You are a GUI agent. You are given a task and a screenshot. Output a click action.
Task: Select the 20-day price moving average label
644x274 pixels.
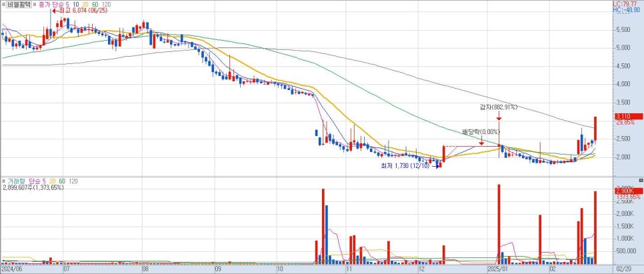tap(86, 5)
